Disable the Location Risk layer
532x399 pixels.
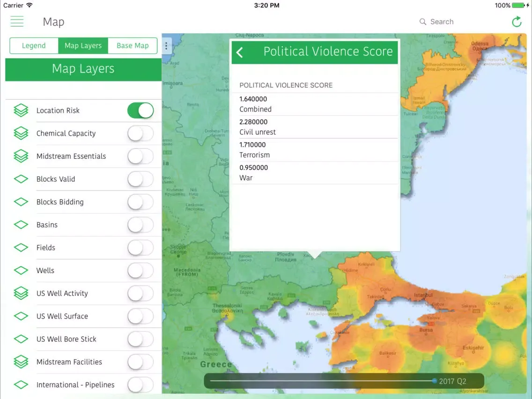tap(140, 110)
